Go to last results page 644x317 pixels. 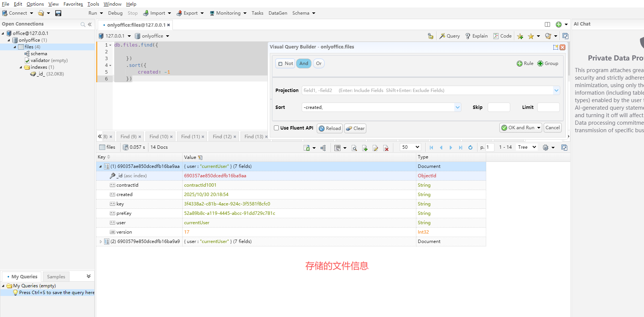(x=461, y=148)
